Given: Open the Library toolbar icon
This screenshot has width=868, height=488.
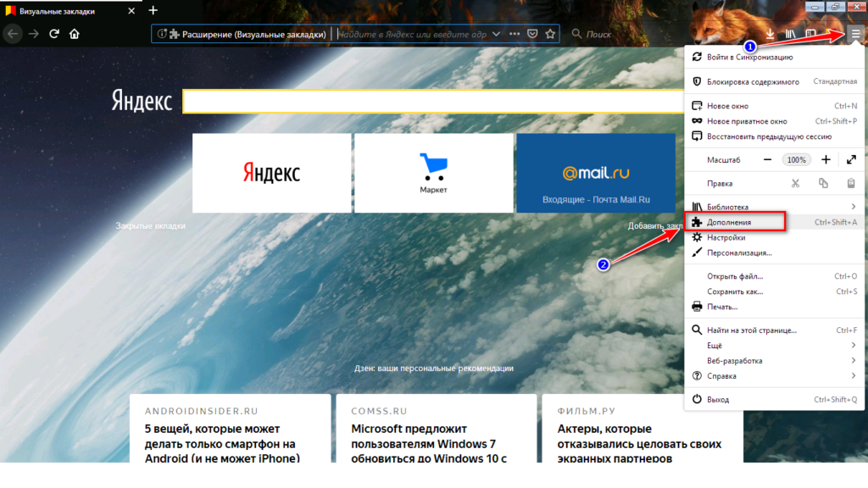Looking at the screenshot, I should [790, 34].
